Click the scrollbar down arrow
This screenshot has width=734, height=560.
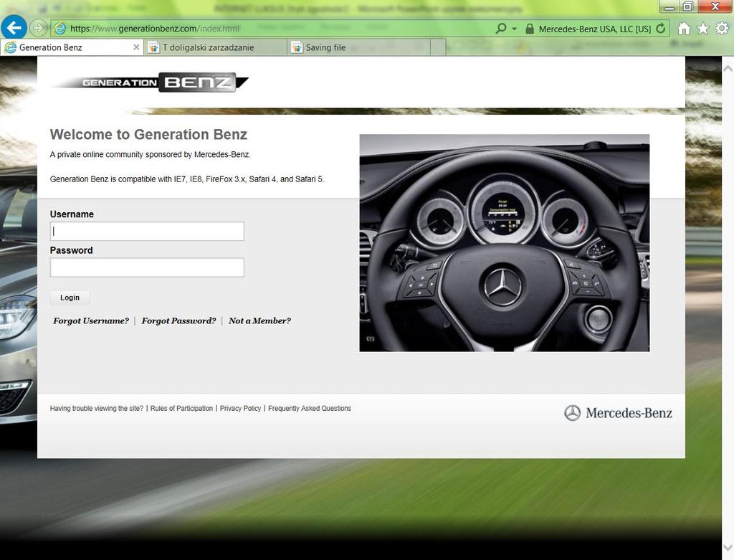728,547
